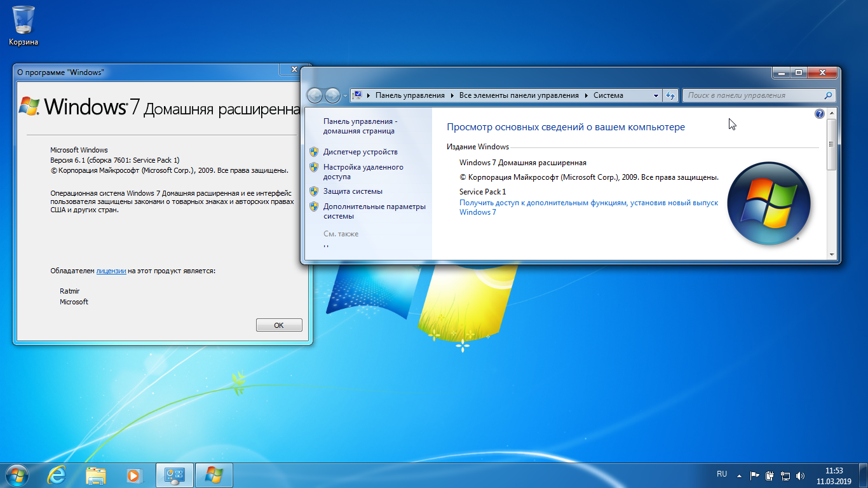This screenshot has height=488, width=868.
Task: Click the computer icon in address bar
Action: 358,95
